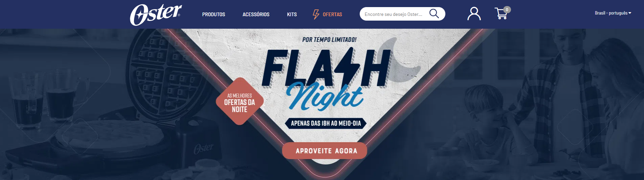This screenshot has width=644, height=180.
Task: Click the dropdown arrow beside português
Action: (x=630, y=13)
